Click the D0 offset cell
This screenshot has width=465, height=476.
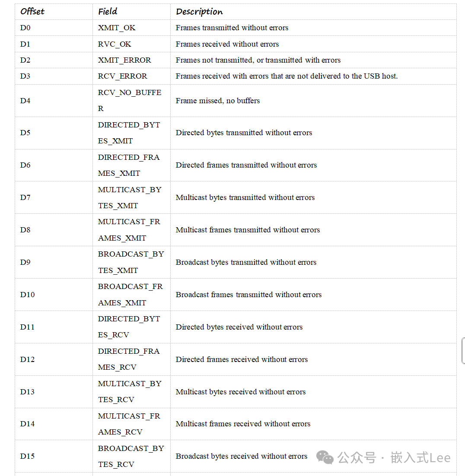coord(25,28)
